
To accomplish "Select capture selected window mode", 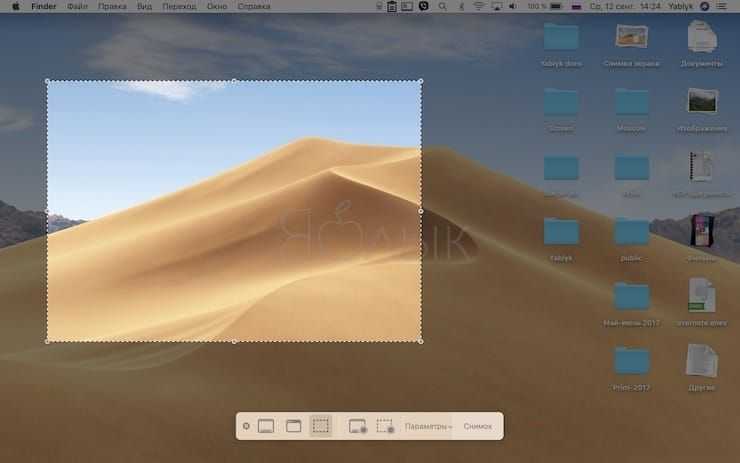I will tap(294, 426).
